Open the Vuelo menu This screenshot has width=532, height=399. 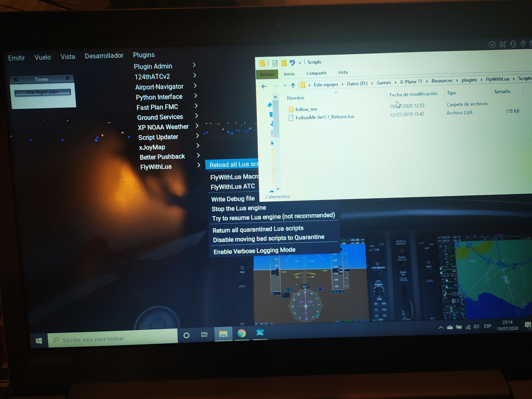point(43,57)
